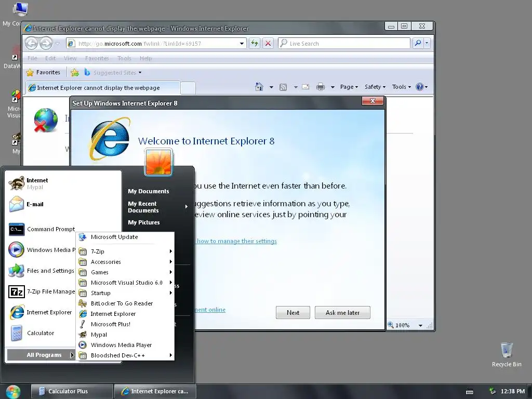532x399 pixels.
Task: Click the red Stop loading icon
Action: coord(268,44)
